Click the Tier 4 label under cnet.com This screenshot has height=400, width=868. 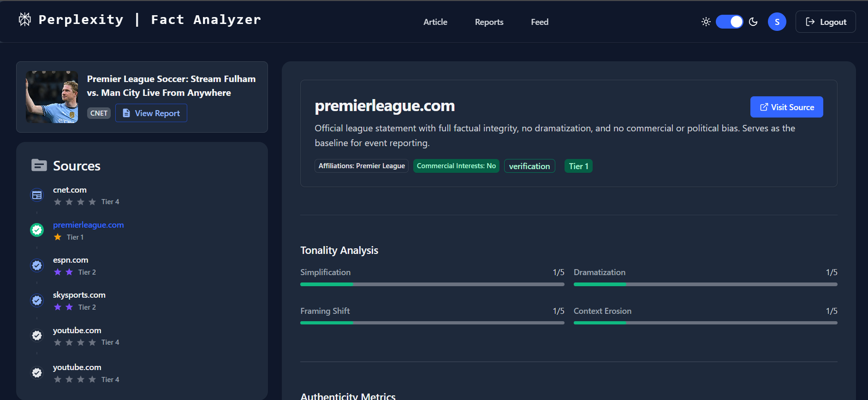pyautogui.click(x=110, y=201)
